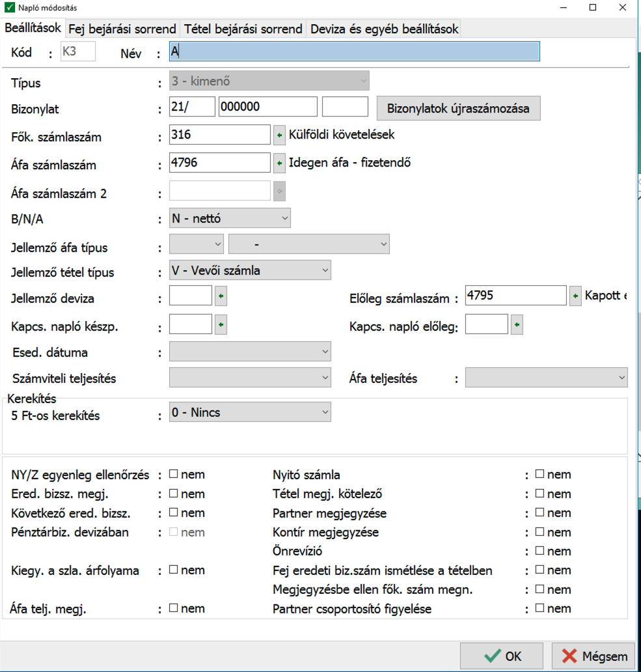Open Jellemző tétel típus dropdown V - Vevői számla

click(250, 270)
